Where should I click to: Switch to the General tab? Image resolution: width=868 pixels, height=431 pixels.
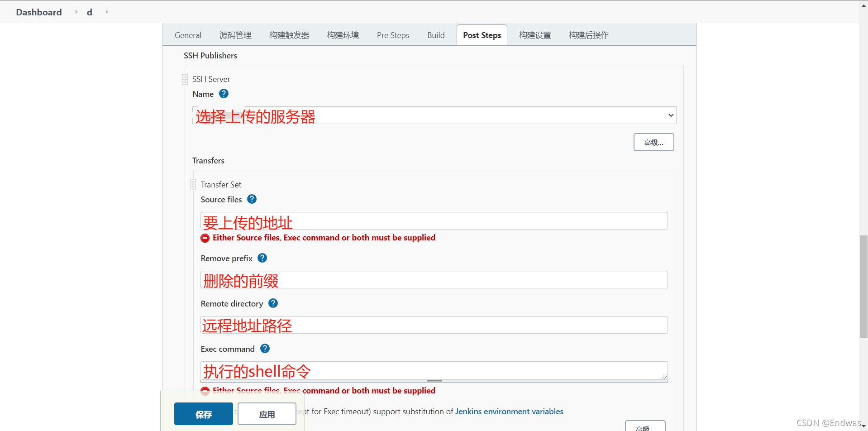[x=188, y=35]
